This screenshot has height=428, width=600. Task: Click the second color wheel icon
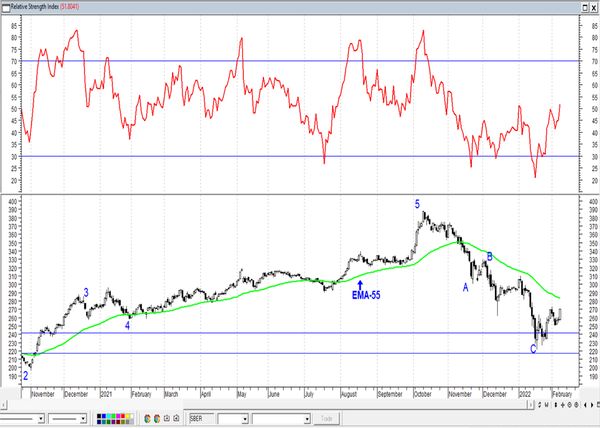[x=156, y=418]
